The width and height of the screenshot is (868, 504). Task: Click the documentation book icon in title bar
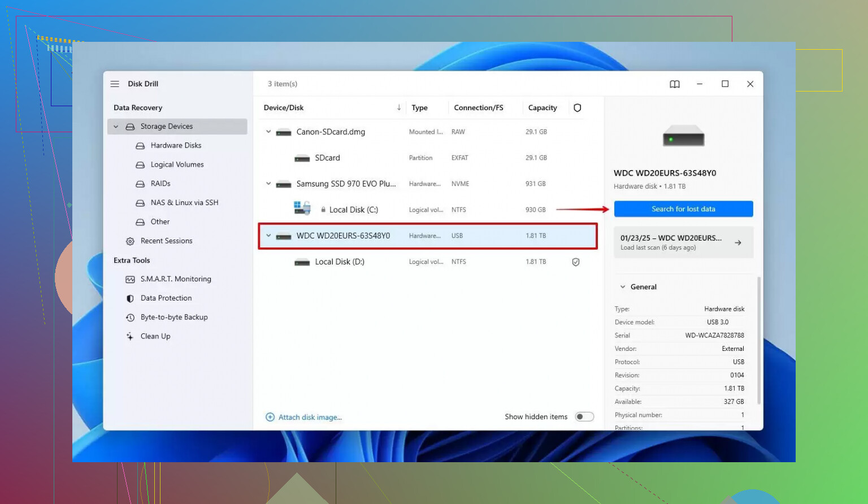point(675,84)
